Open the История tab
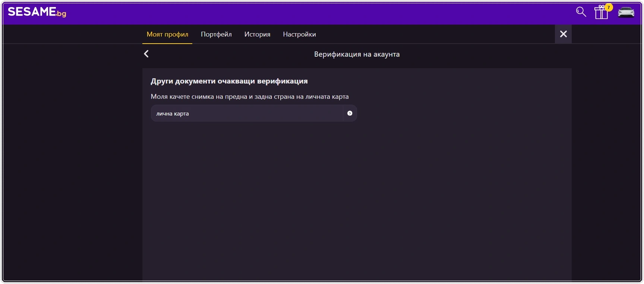Image resolution: width=644 pixels, height=284 pixels. (257, 34)
